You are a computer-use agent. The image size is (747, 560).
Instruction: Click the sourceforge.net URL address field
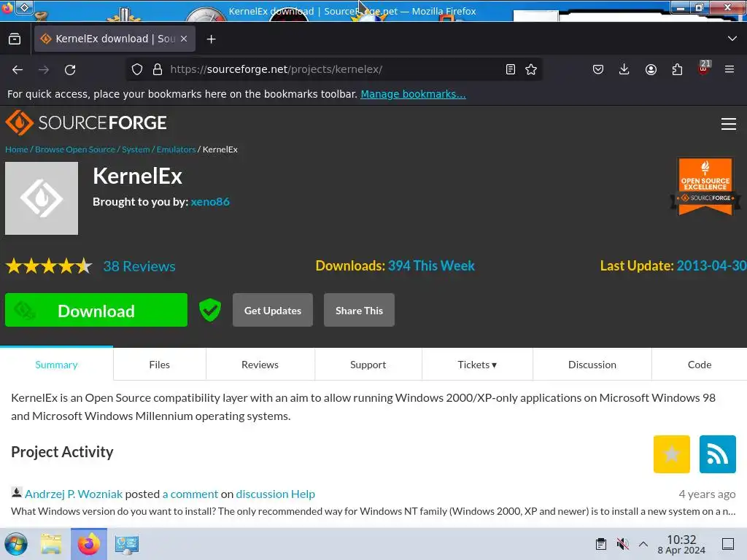pyautogui.click(x=333, y=69)
